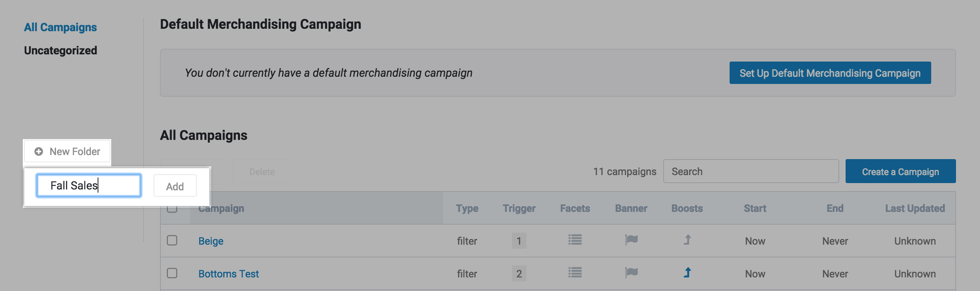Click Set Up Default Merchandising Campaign
Viewport: 980px width, 291px height.
click(x=830, y=73)
